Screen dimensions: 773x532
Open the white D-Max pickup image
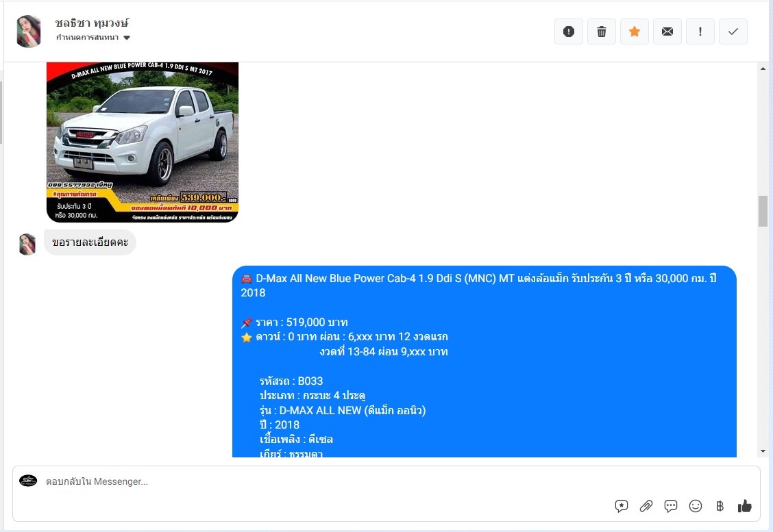point(143,142)
